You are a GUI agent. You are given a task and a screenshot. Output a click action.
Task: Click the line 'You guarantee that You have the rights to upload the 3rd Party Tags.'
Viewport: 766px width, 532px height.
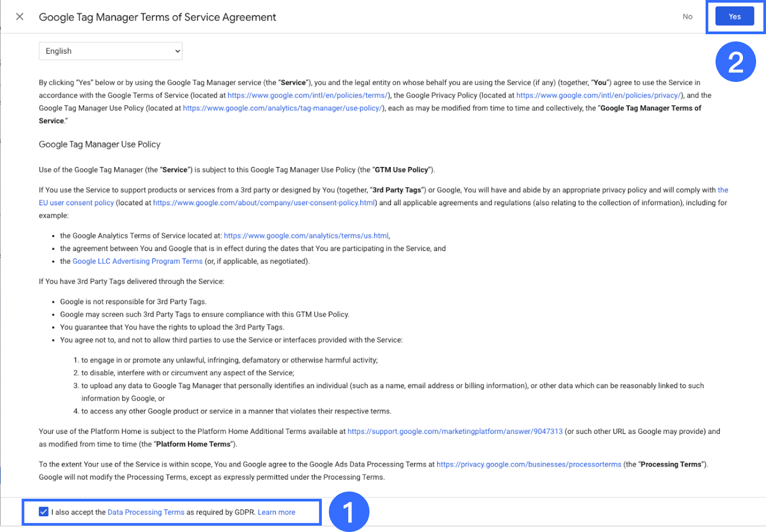172,327
